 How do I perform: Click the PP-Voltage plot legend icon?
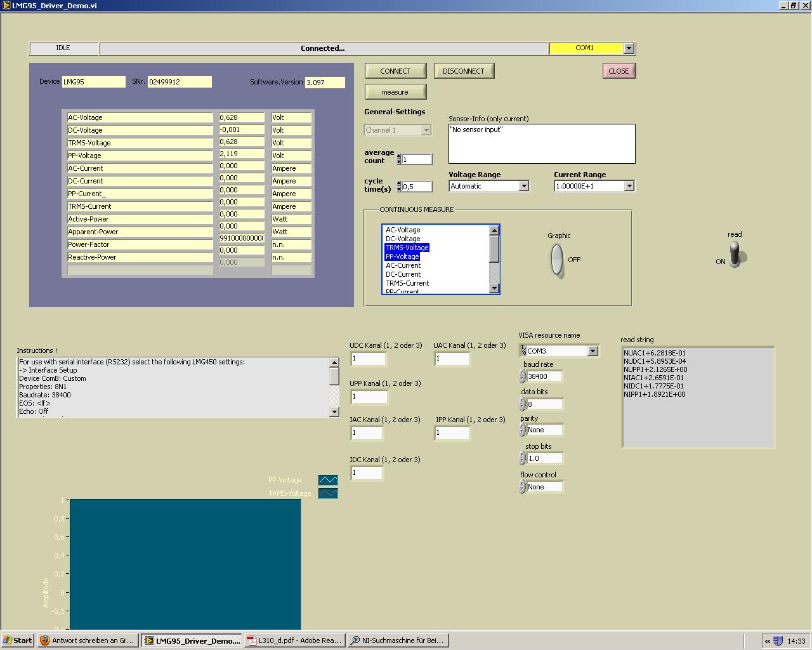(x=328, y=480)
